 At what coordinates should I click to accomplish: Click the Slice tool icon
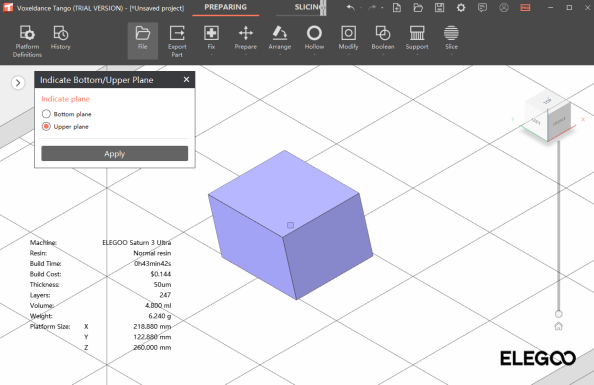(x=451, y=38)
